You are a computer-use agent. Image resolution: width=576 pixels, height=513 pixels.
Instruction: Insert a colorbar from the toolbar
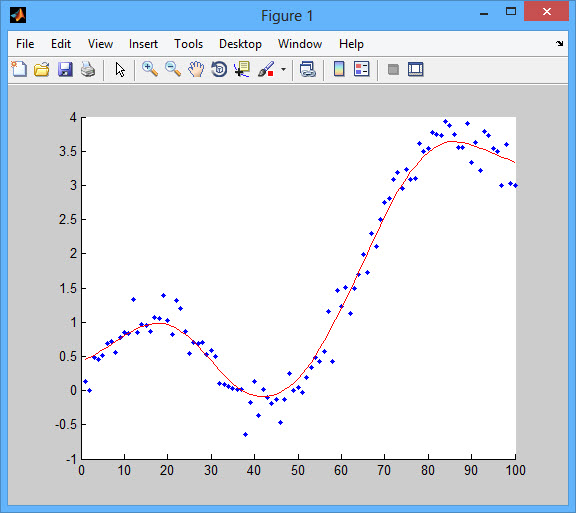pyautogui.click(x=339, y=69)
